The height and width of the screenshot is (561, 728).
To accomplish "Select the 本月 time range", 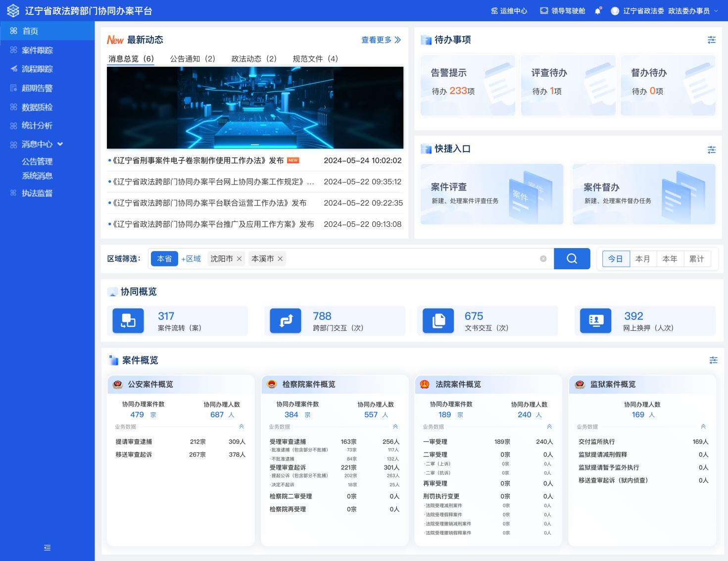I will (642, 258).
